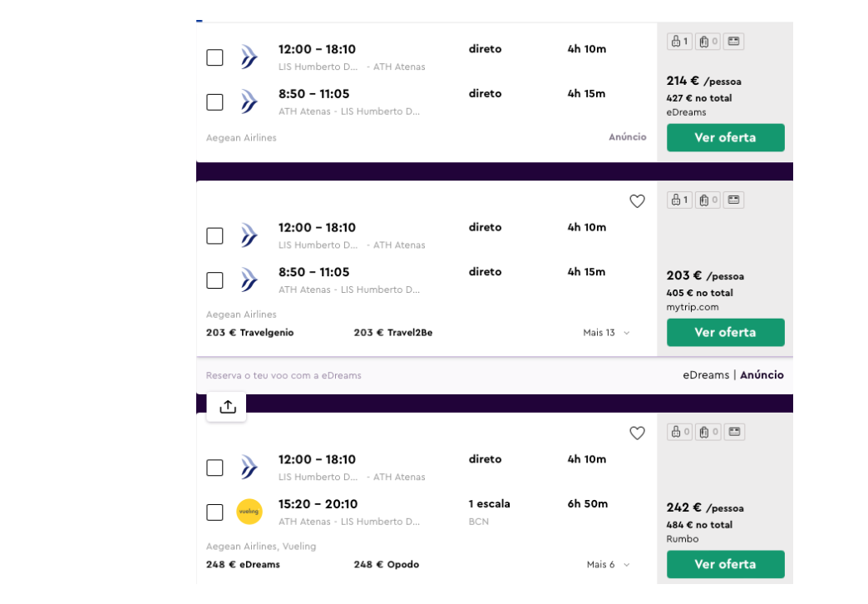Tick checkbox for first 12:00 – 18:10 flight
Viewport: 868px width, 604px height.
tap(215, 57)
